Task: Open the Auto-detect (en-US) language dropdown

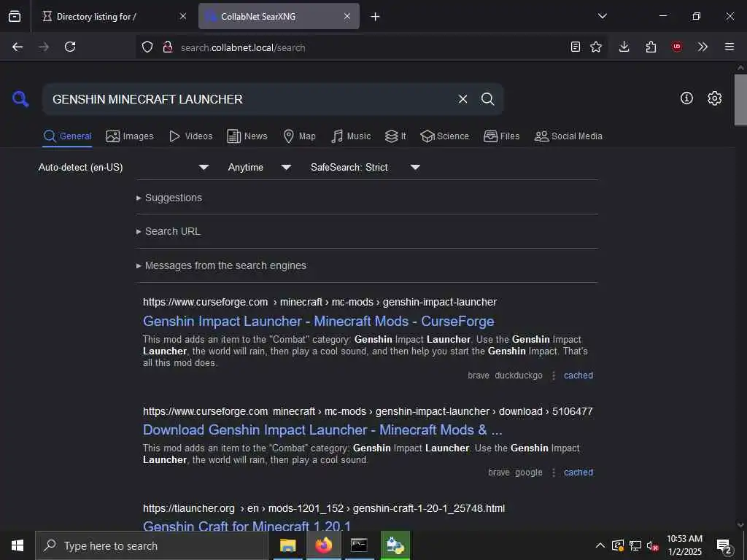Action: pos(123,167)
